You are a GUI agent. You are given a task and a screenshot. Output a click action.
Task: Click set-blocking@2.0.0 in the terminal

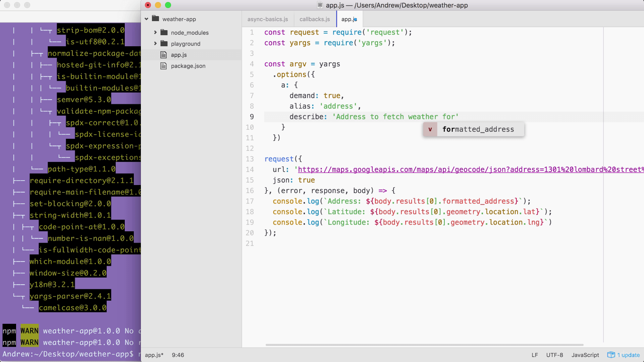[x=70, y=204]
